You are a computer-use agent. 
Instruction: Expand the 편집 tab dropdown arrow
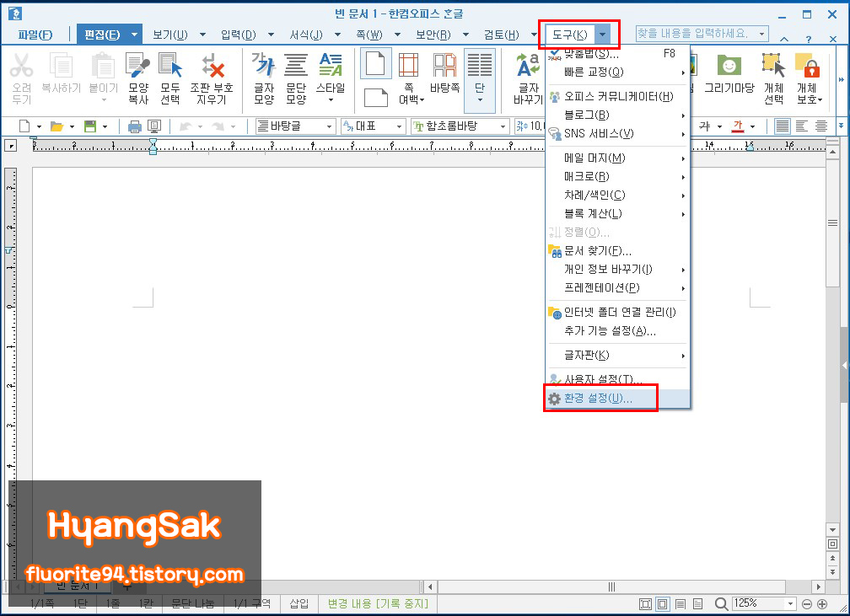pyautogui.click(x=134, y=35)
